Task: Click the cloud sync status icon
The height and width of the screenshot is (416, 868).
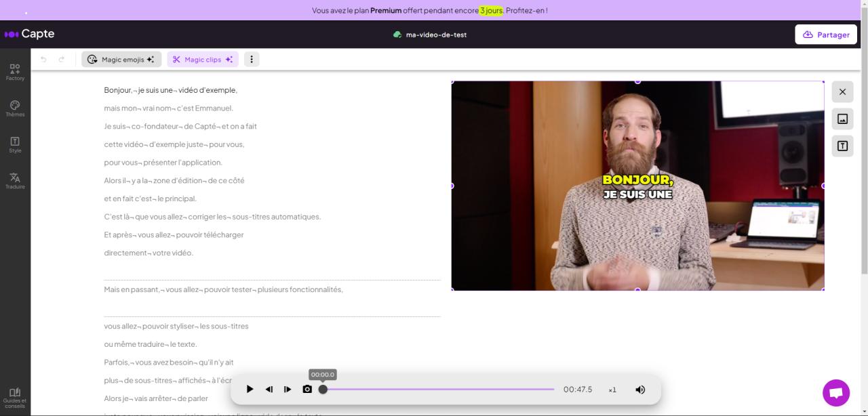Action: point(397,35)
